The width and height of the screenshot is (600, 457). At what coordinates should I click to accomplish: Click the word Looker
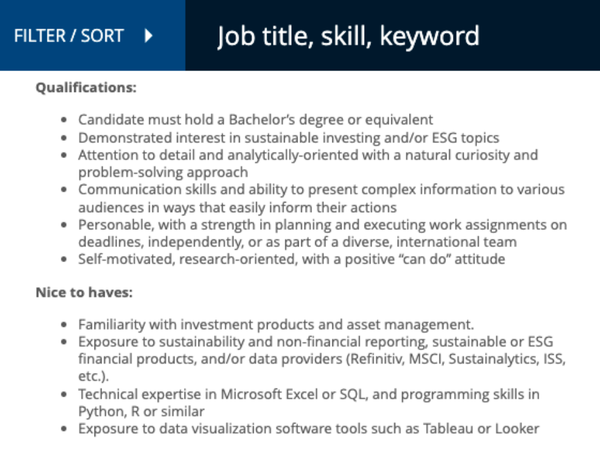tap(516, 429)
